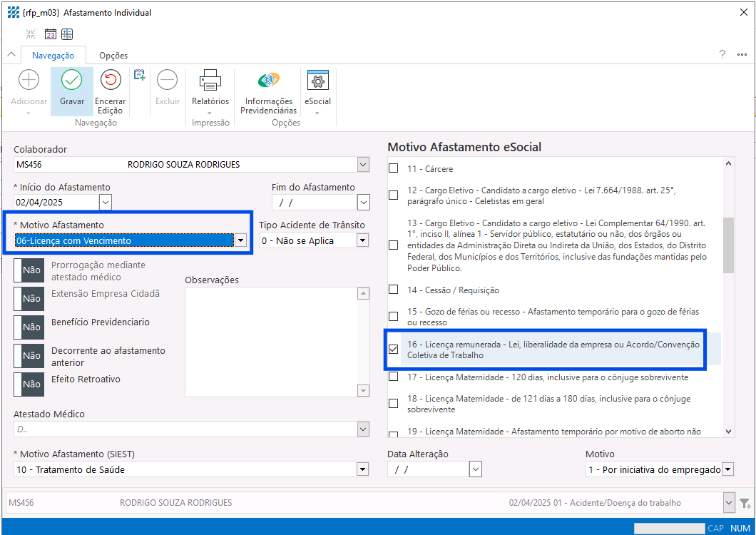This screenshot has height=535, width=756.
Task: Click the eSocial list vertical scrollbar
Action: tap(728, 245)
